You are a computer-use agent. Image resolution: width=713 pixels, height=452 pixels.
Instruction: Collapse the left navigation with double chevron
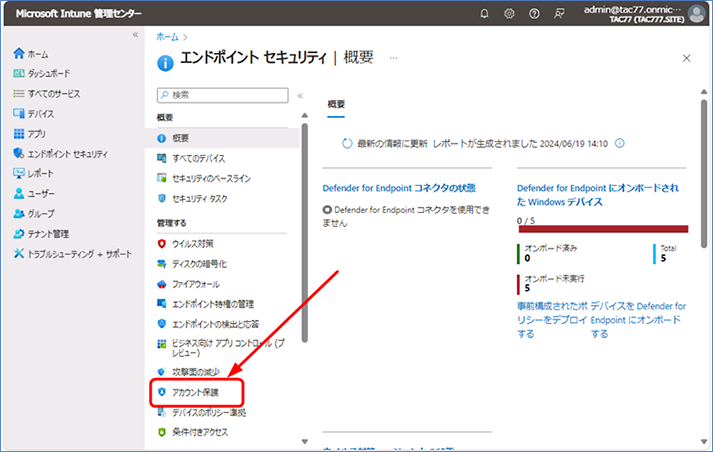[x=135, y=35]
